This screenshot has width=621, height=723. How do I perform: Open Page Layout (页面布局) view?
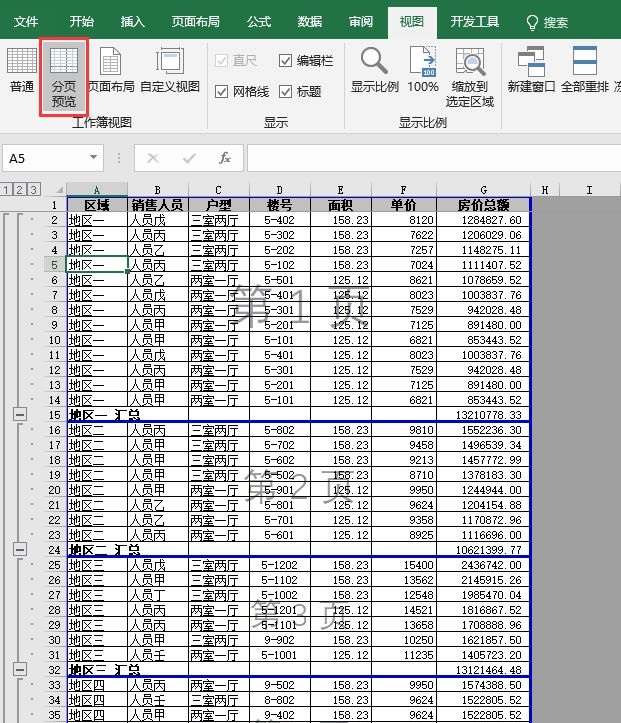[x=111, y=70]
